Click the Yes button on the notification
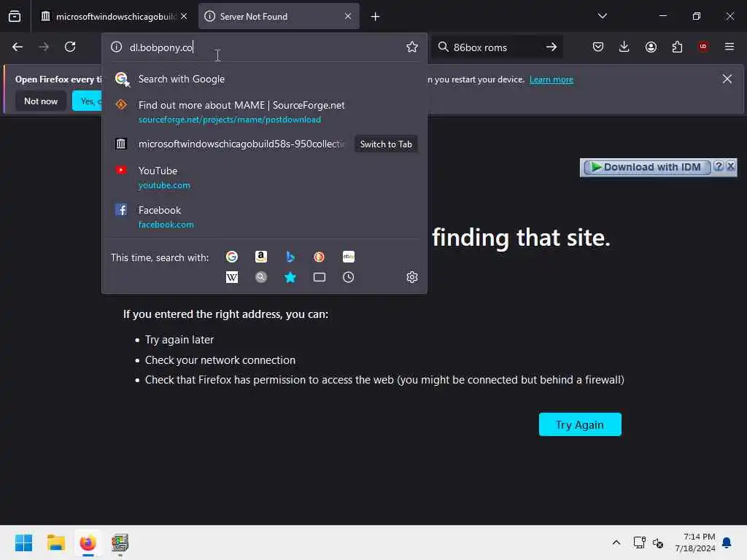The image size is (747, 560). tap(88, 101)
